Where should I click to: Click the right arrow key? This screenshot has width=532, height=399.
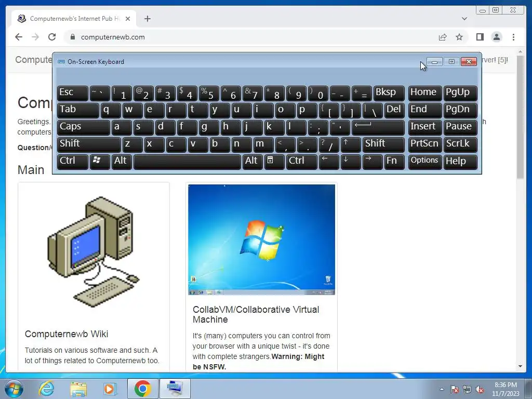click(x=372, y=162)
